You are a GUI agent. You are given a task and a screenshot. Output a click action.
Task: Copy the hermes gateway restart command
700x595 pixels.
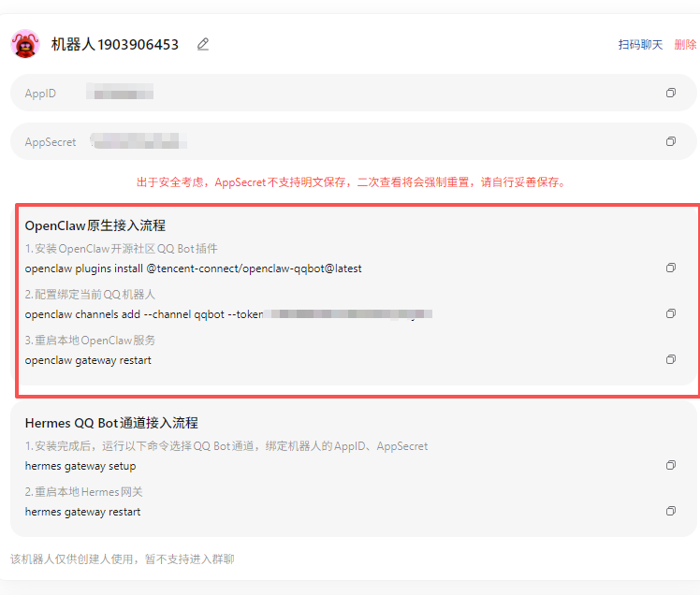(671, 511)
